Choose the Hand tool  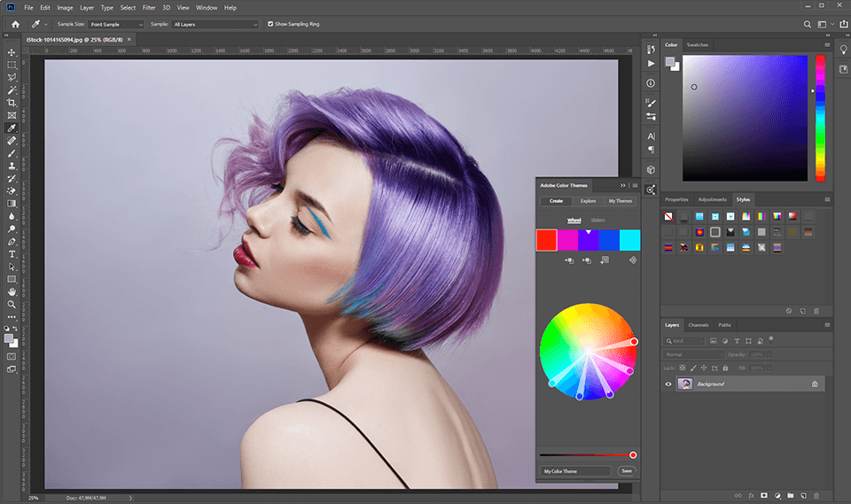tap(12, 291)
